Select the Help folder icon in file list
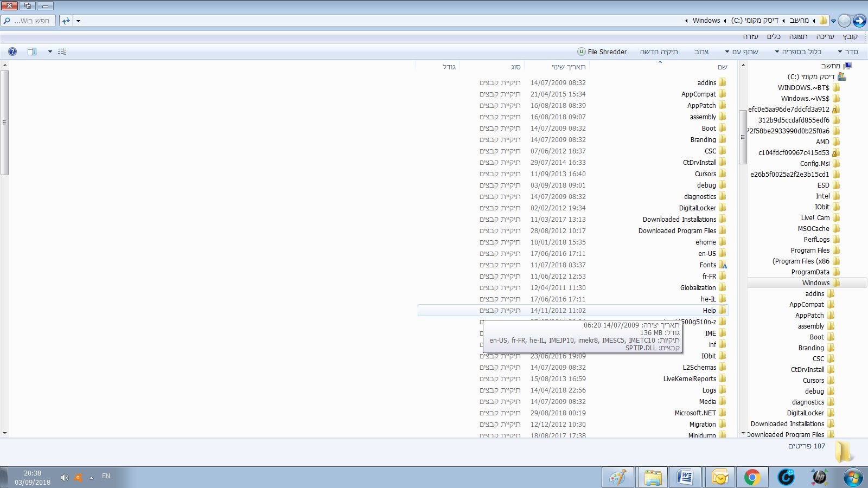The width and height of the screenshot is (868, 488). pos(723,310)
